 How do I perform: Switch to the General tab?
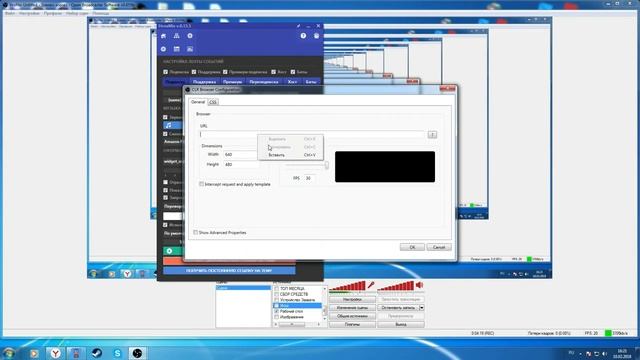[x=198, y=102]
